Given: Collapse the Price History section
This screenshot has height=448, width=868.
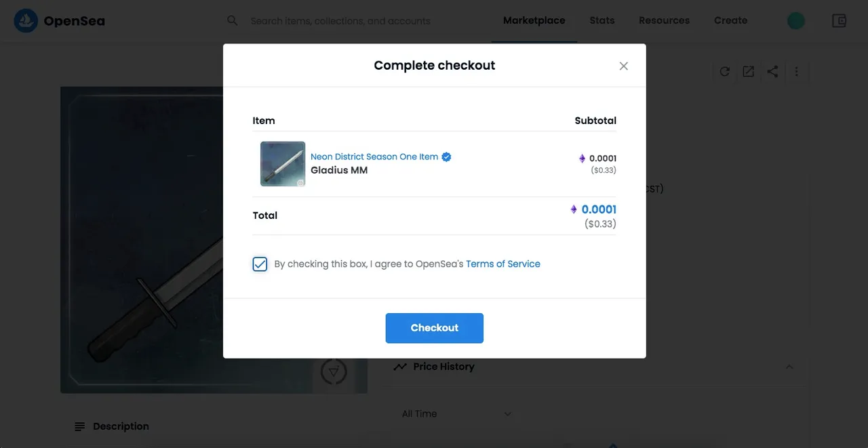Looking at the screenshot, I should [x=789, y=367].
